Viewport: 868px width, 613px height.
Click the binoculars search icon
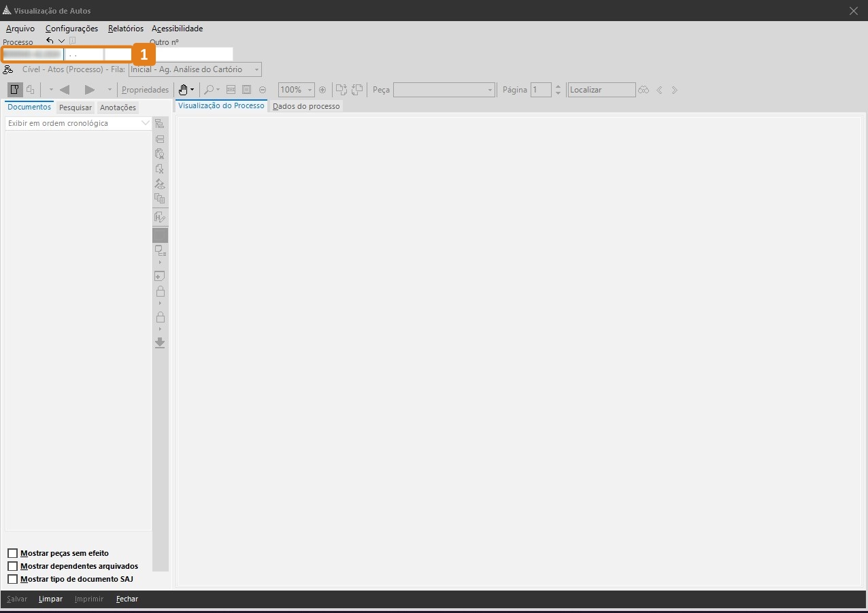click(x=644, y=90)
